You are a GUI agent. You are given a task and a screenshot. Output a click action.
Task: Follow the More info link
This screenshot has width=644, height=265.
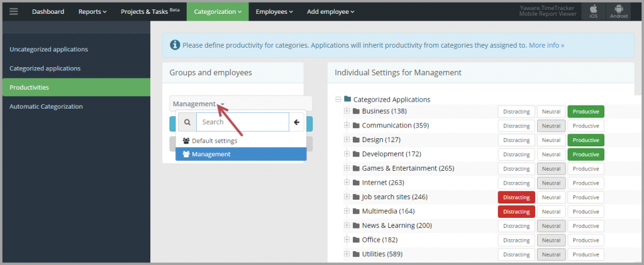click(x=547, y=45)
